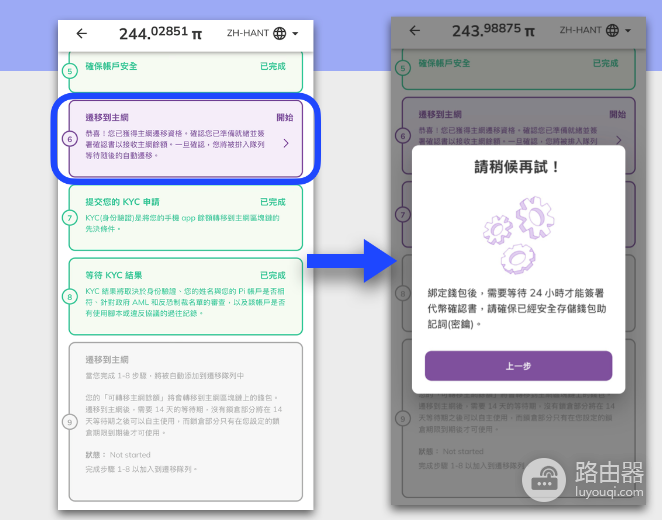
Task: Click step 5 確保帳戶安全 on right screen
Action: pyautogui.click(x=518, y=69)
